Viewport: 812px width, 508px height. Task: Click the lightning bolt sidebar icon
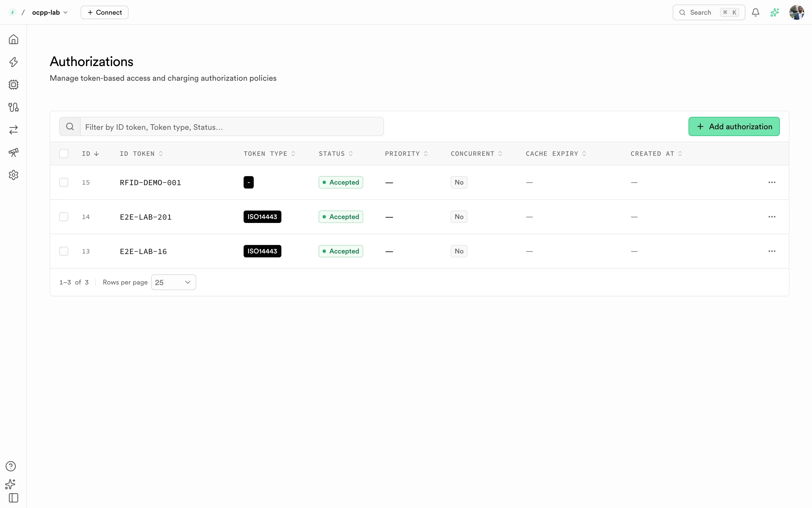[14, 62]
